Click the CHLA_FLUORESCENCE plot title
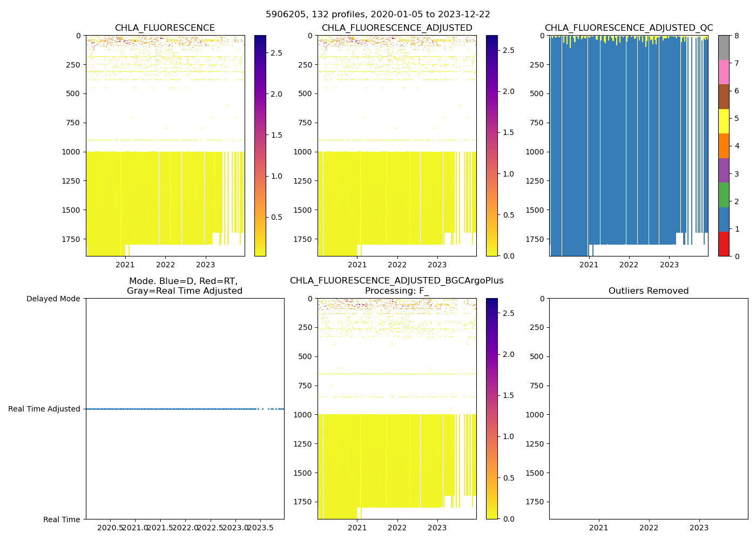The image size is (756, 540). click(x=165, y=28)
